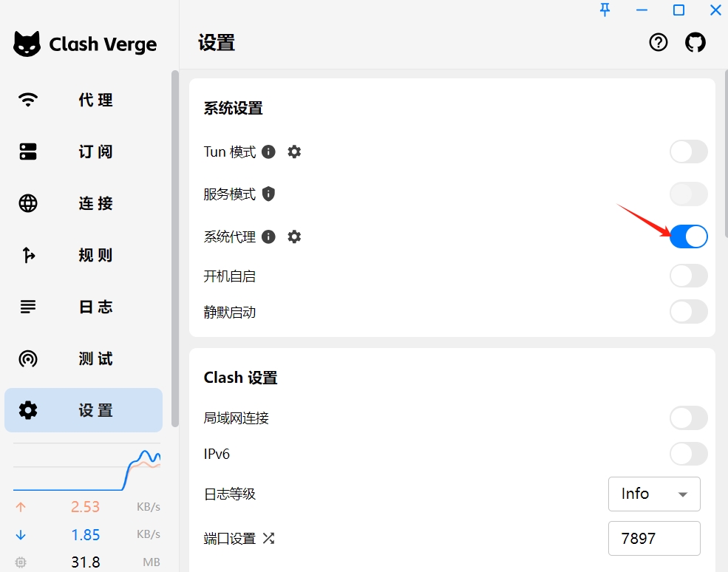This screenshot has height=572, width=728.
Task: Click the radar icon beside 测试
Action: 28,359
